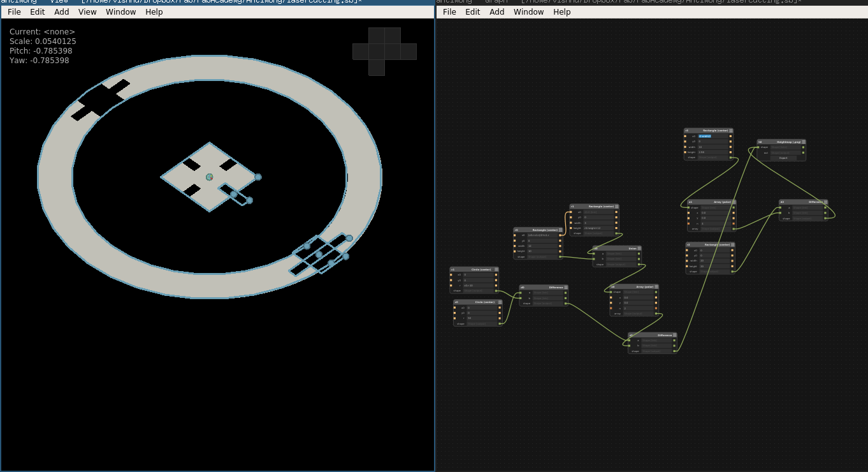This screenshot has height=472, width=868.
Task: Click the h0 Heightmap shape input port
Action: [x=758, y=147]
